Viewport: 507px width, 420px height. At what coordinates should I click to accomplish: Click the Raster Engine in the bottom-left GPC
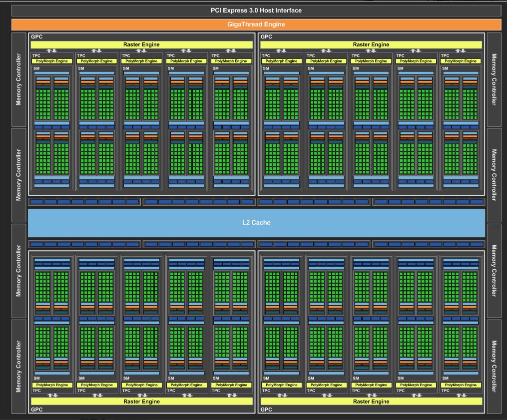tap(141, 401)
